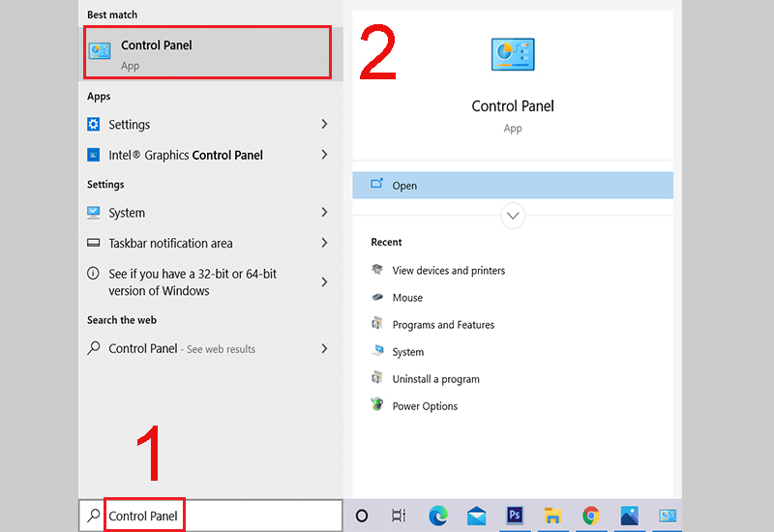The width and height of the screenshot is (774, 532).
Task: Launch Microsoft Edge from the taskbar
Action: click(438, 516)
